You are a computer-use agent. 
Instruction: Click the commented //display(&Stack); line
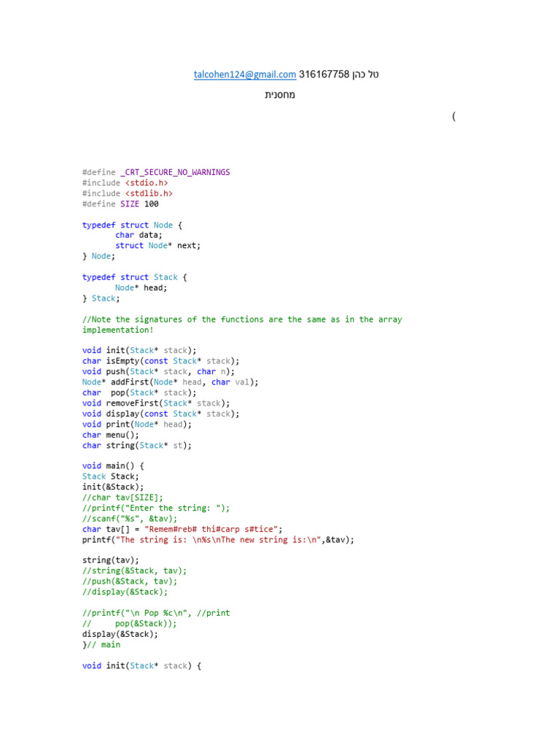coord(125,592)
